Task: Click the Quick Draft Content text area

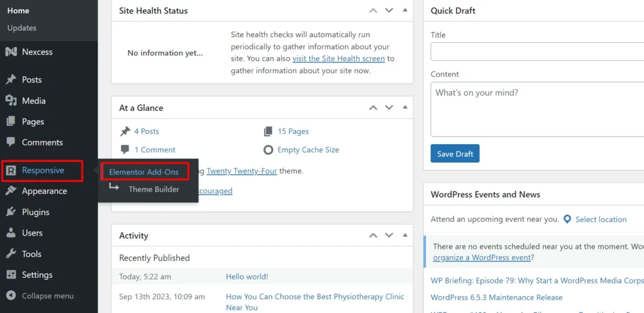Action: [x=537, y=109]
